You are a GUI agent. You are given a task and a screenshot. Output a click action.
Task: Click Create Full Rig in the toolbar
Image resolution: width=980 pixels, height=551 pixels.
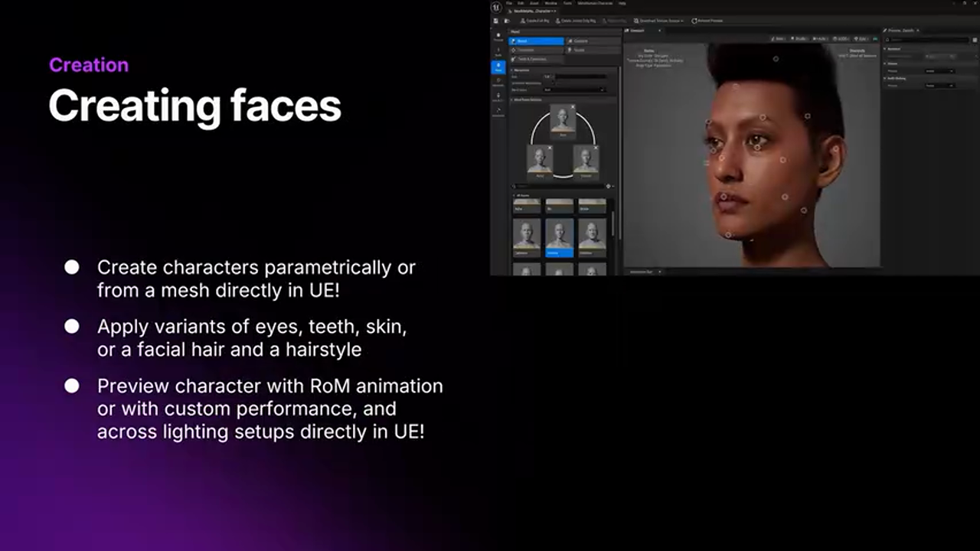coord(535,21)
